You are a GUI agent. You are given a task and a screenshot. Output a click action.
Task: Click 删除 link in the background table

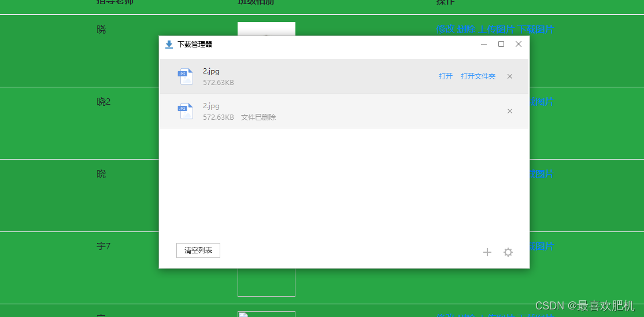tap(467, 30)
